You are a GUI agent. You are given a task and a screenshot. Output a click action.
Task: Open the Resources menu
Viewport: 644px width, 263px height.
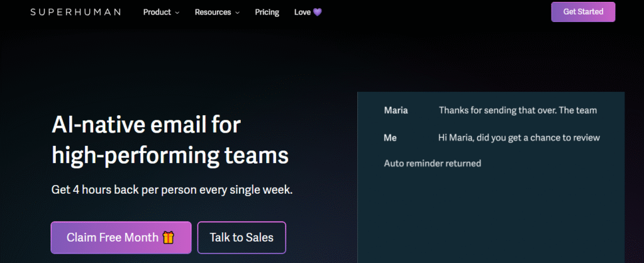[217, 13]
